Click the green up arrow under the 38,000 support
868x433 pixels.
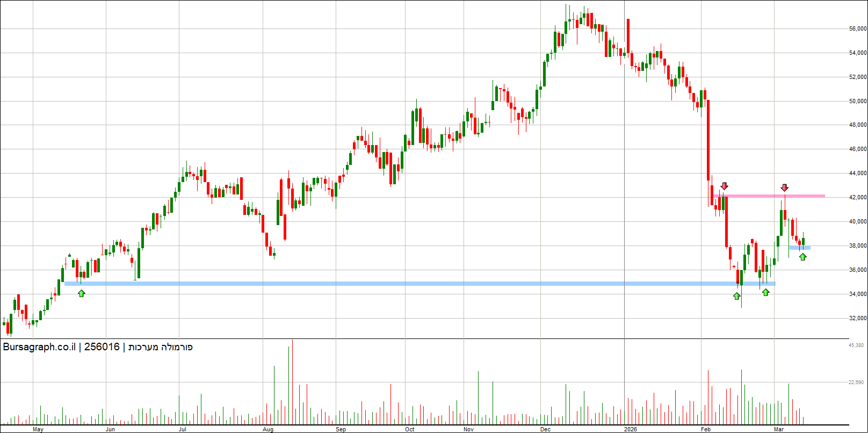point(802,257)
